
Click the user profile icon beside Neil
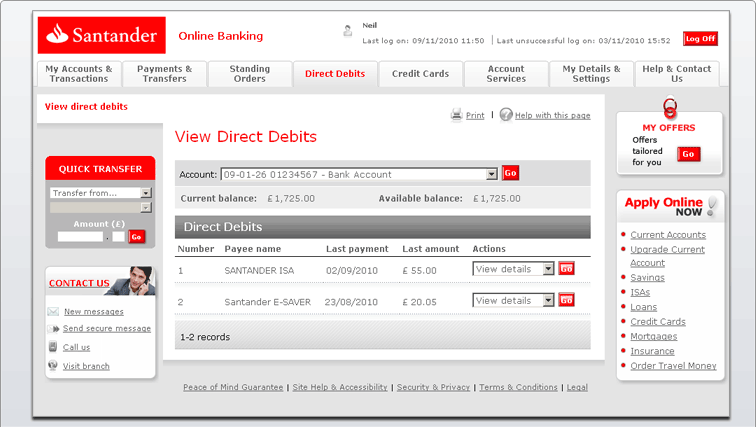point(348,31)
